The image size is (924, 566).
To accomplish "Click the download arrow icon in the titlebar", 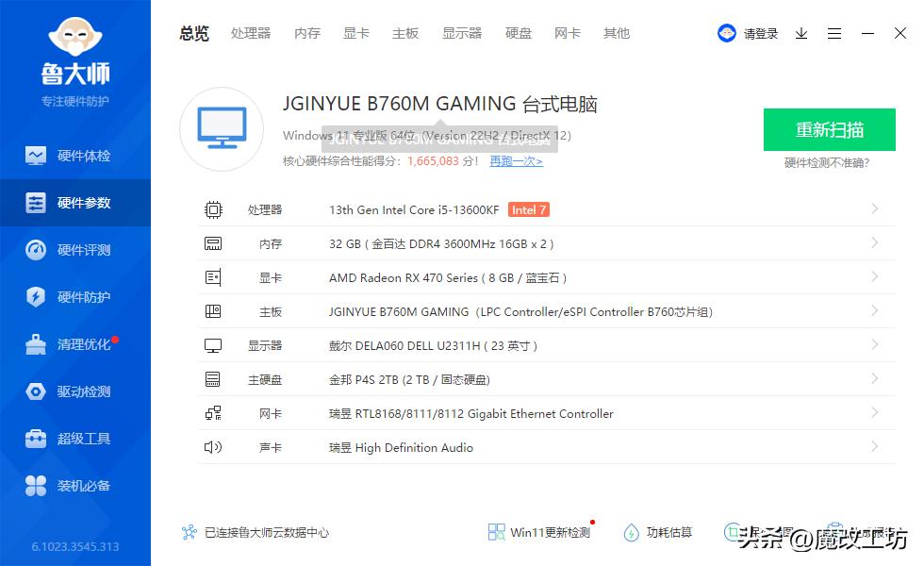I will tap(801, 33).
